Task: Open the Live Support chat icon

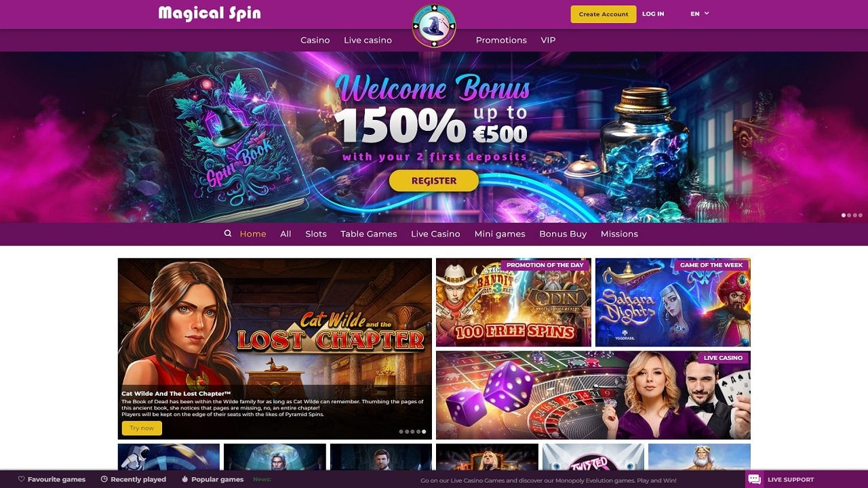Action: click(754, 479)
